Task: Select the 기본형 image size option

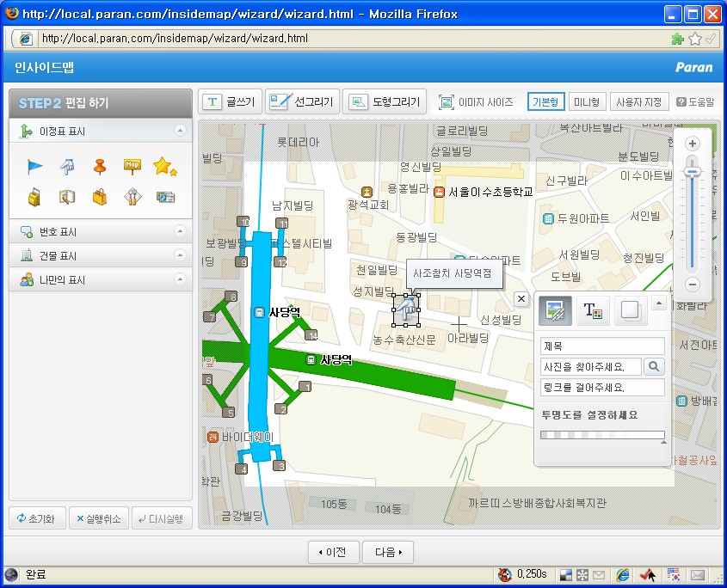Action: [545, 101]
